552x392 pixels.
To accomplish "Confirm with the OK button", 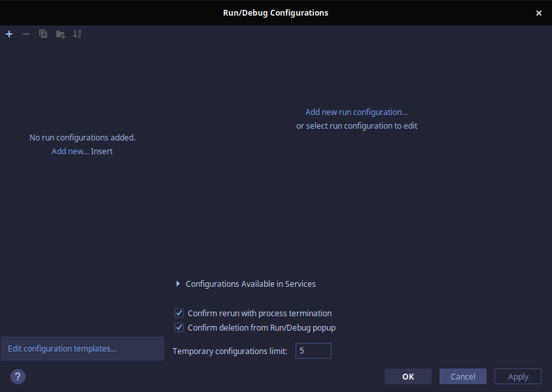I will tap(408, 376).
